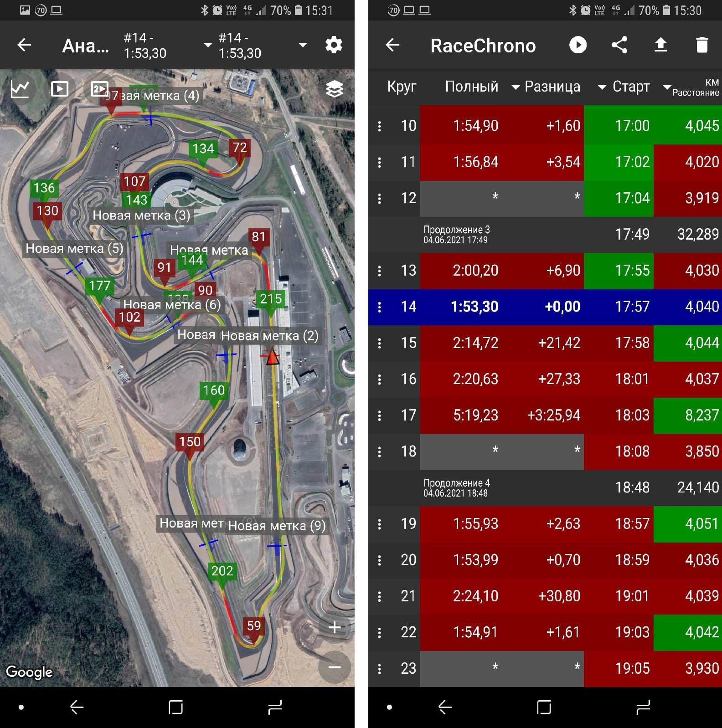This screenshot has width=722, height=728.
Task: Tap the 160 speed marker
Action: 214,390
